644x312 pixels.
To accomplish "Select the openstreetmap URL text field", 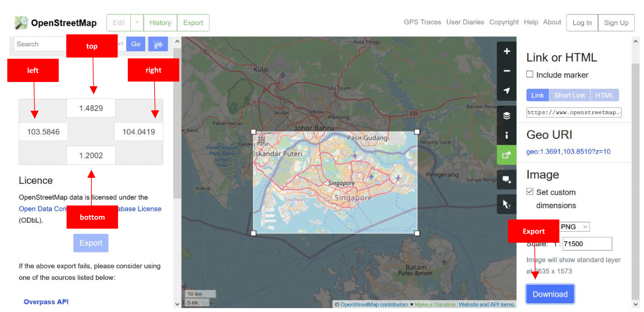I will (574, 113).
